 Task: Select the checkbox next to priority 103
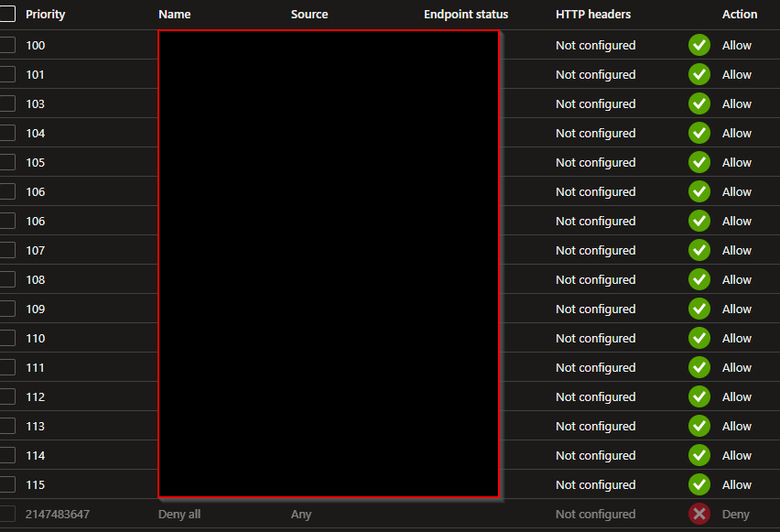tap(7, 104)
